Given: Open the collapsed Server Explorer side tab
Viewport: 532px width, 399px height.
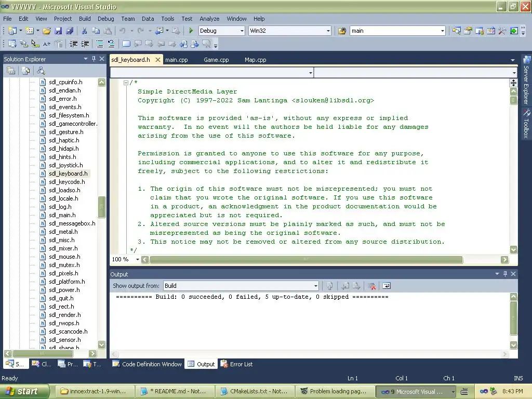Looking at the screenshot, I should (x=526, y=80).
